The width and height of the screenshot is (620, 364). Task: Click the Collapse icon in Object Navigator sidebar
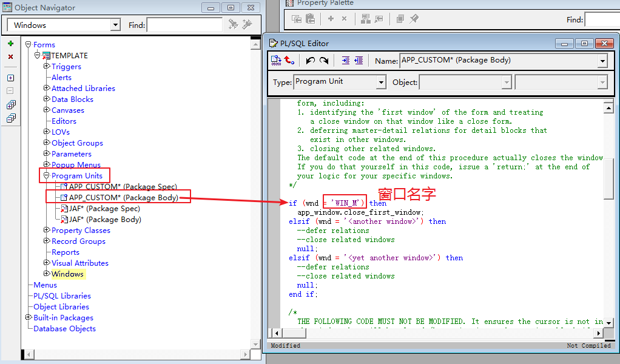(x=11, y=90)
